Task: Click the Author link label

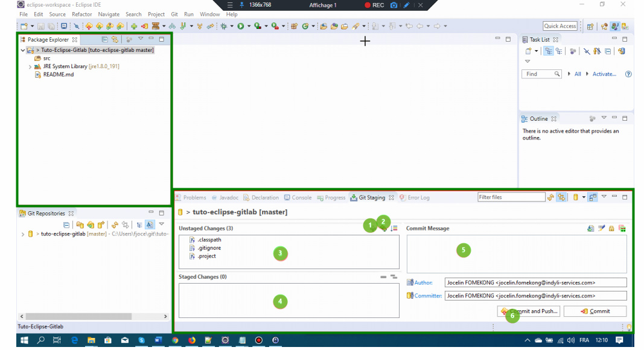Action: [x=424, y=282]
